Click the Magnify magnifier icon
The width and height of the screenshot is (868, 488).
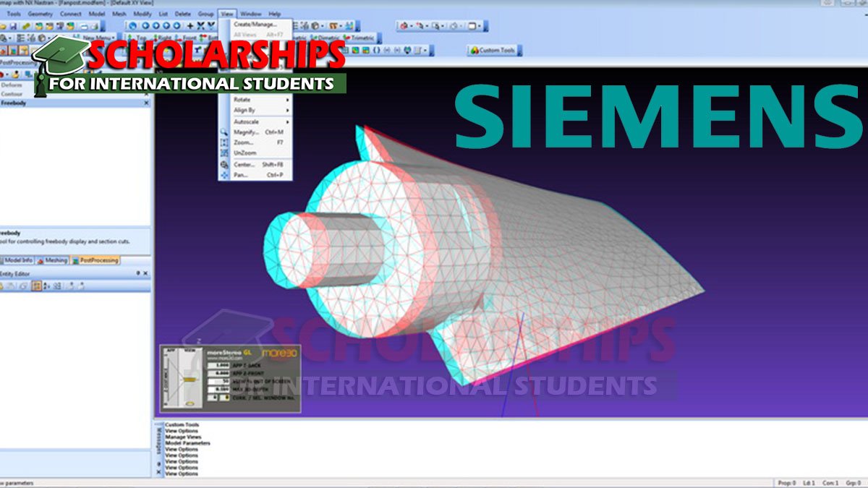pyautogui.click(x=224, y=132)
